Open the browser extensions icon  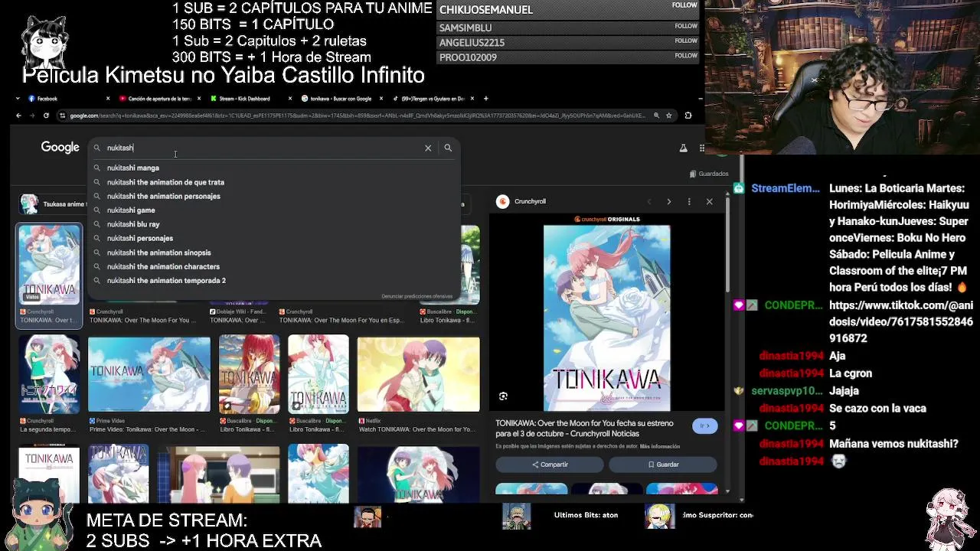(x=688, y=116)
